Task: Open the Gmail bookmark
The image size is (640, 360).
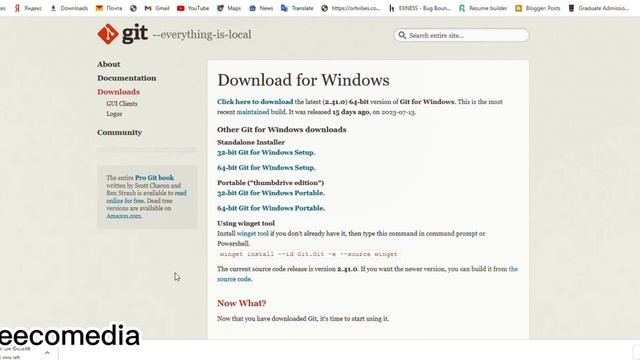Action: pyautogui.click(x=157, y=8)
